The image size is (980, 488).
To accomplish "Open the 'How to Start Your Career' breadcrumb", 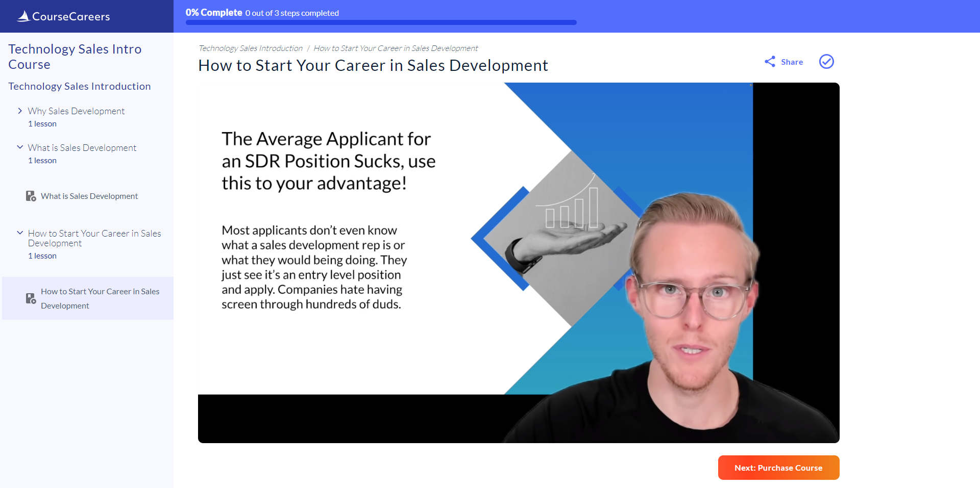I will point(396,48).
